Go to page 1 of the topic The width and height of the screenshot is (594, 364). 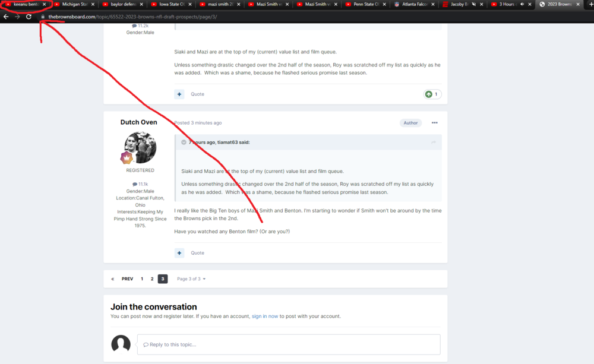tap(142, 278)
